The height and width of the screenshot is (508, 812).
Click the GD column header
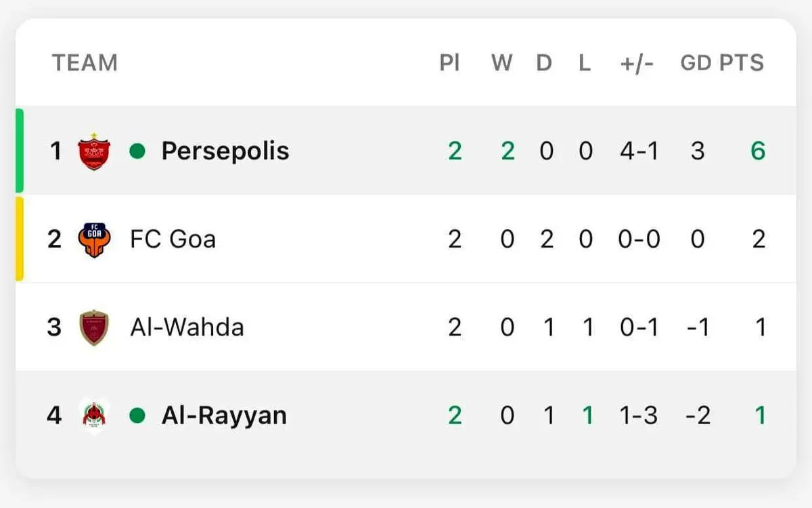696,63
